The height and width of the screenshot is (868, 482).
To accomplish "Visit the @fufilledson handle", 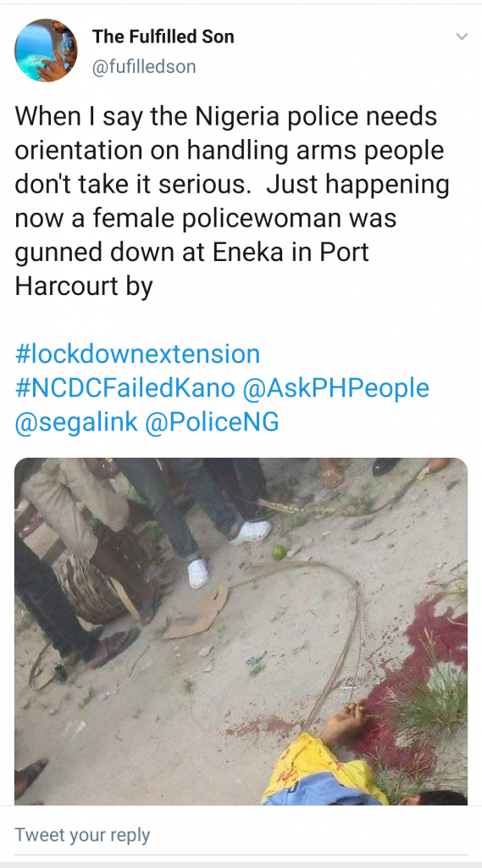I will click(x=144, y=67).
